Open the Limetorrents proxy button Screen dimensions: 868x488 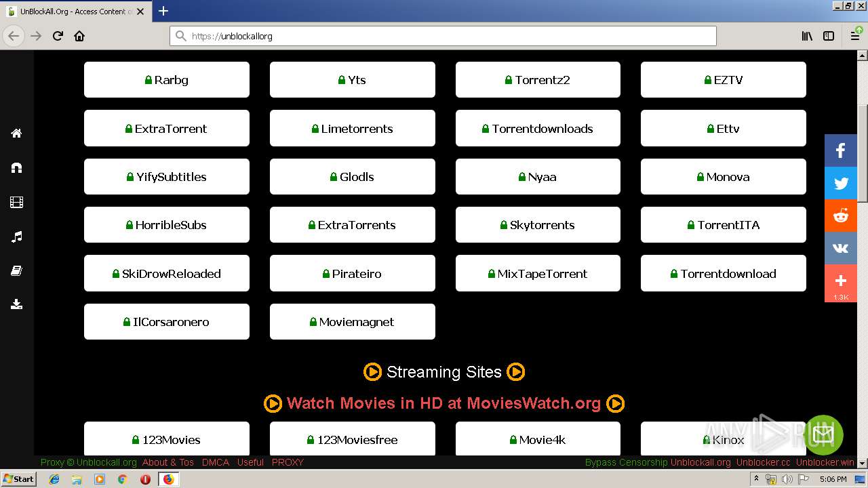click(x=353, y=128)
